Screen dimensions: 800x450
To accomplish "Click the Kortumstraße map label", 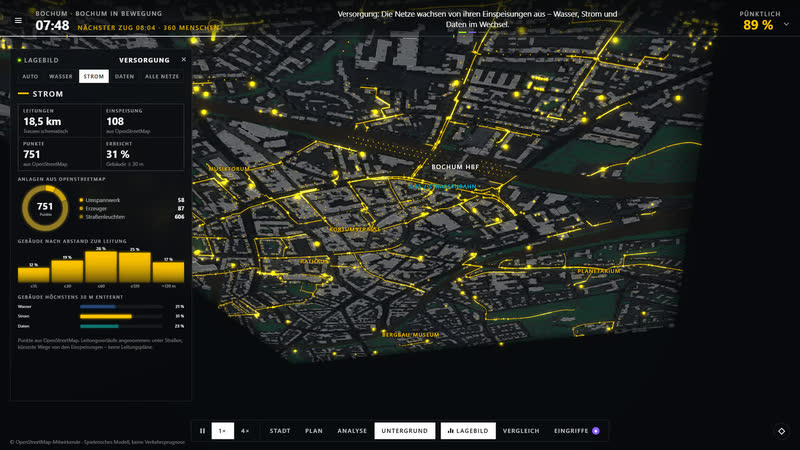I will pyautogui.click(x=355, y=229).
